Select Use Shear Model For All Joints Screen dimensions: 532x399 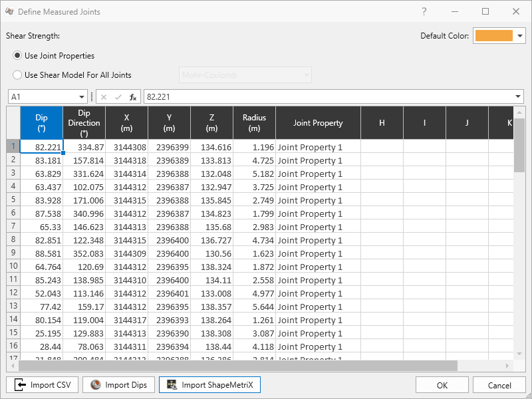17,74
